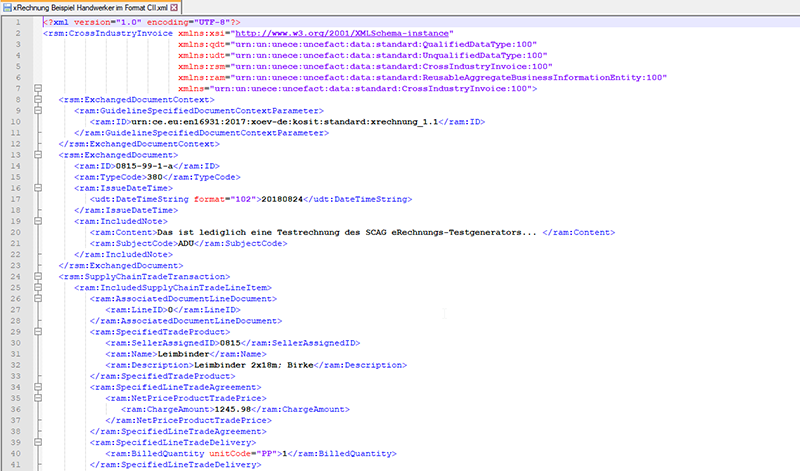Collapse the NetPriceProductTradePrice node

[36, 396]
